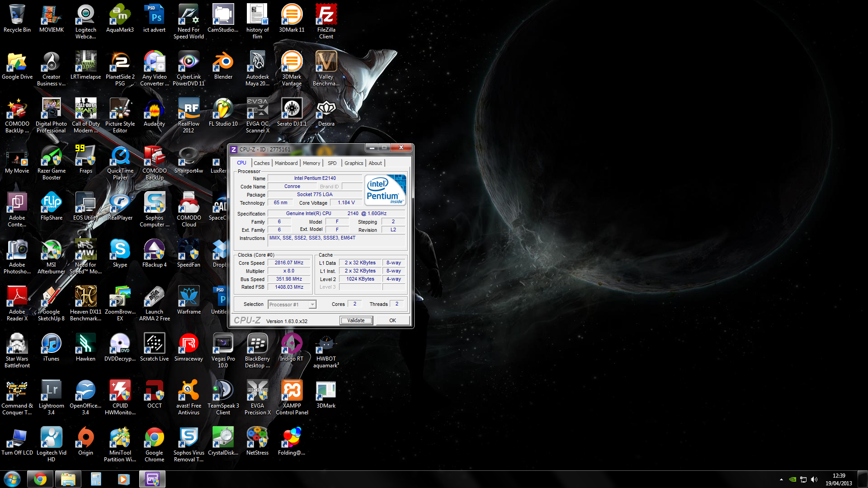Open MSI Afterburner shortcut
Viewport: 868px width, 488px height.
[51, 256]
